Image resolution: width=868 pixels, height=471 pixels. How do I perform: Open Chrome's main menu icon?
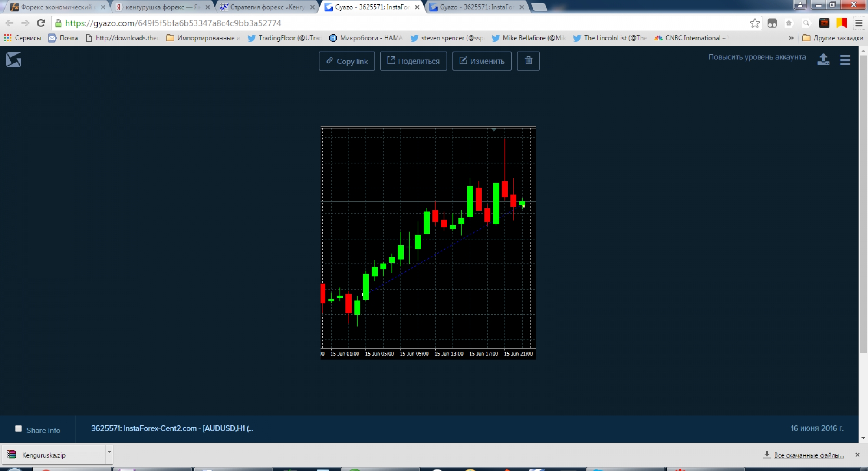coord(859,23)
